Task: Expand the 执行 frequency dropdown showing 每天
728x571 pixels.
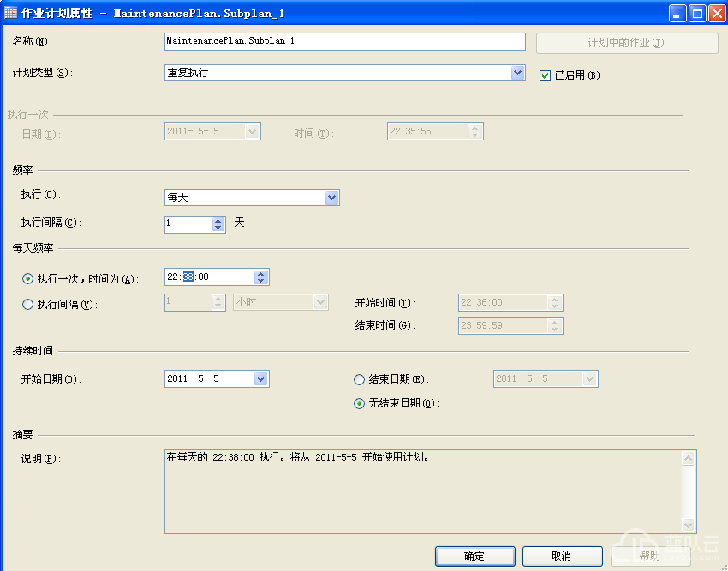Action: pos(332,198)
